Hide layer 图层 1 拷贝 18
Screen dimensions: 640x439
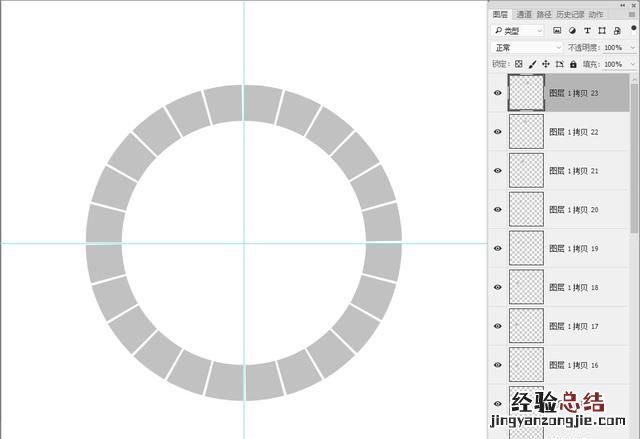tap(498, 287)
